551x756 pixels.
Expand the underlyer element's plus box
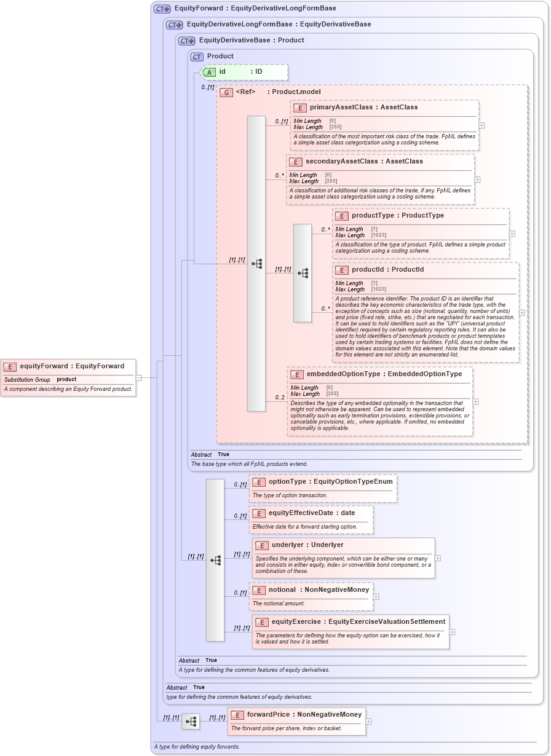tap(438, 557)
